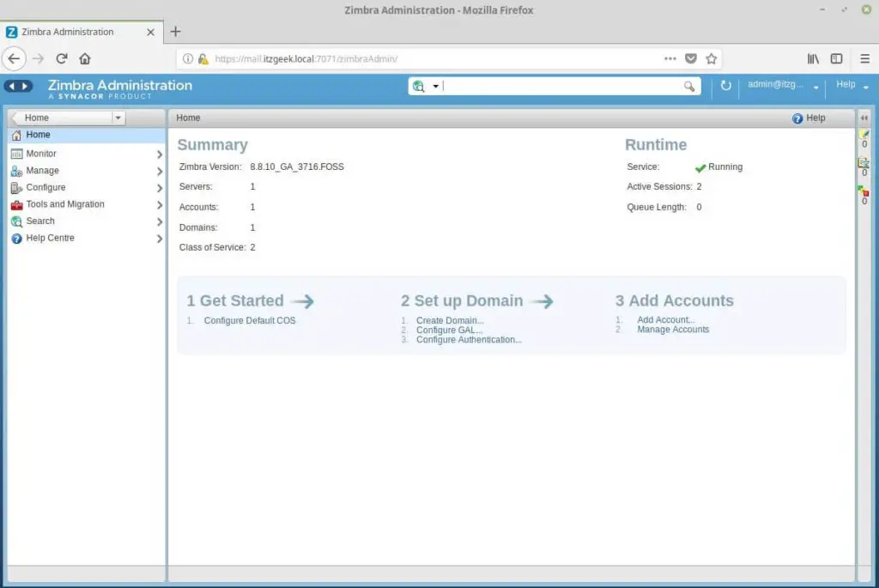The height and width of the screenshot is (588, 879).
Task: Refresh the Zimbra admin view
Action: point(725,85)
